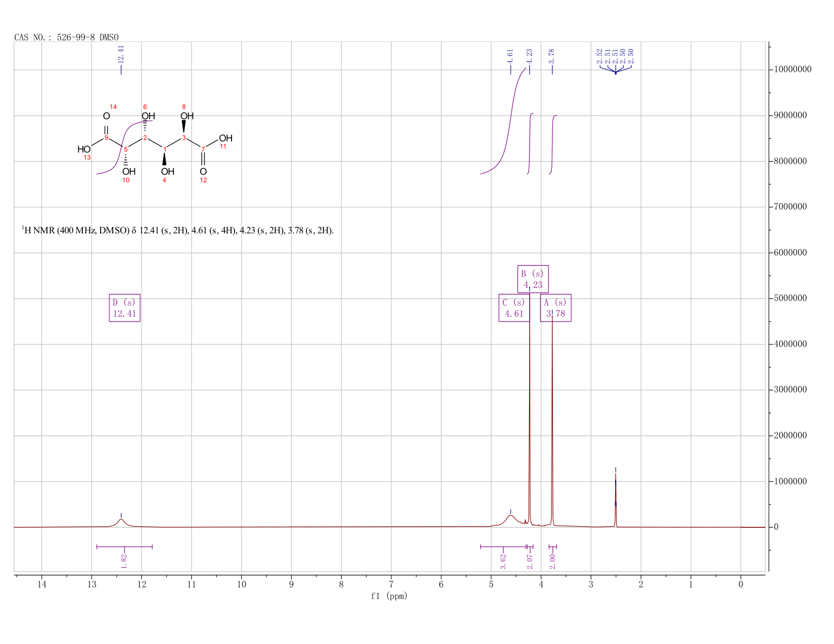The width and height of the screenshot is (834, 644).
Task: Click the integral value 2.00
Action: [552, 561]
